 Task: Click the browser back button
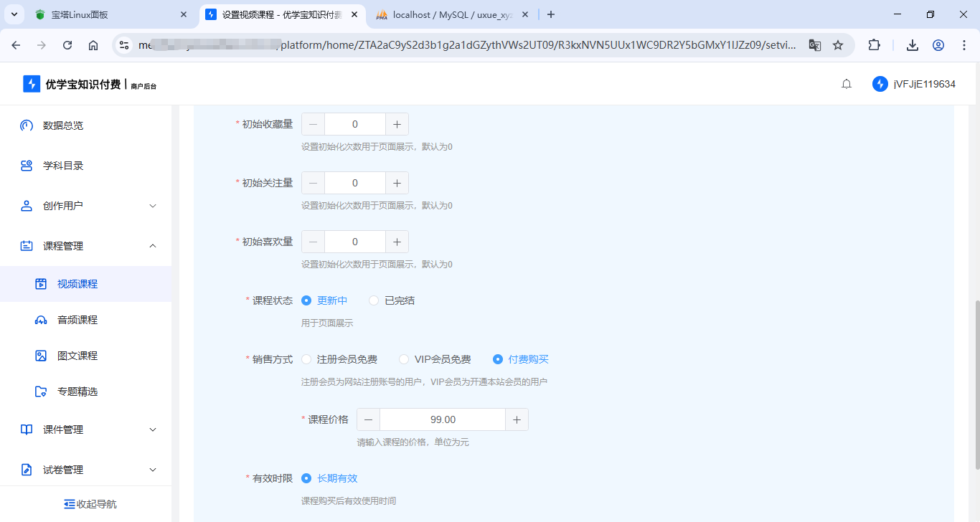click(x=16, y=44)
